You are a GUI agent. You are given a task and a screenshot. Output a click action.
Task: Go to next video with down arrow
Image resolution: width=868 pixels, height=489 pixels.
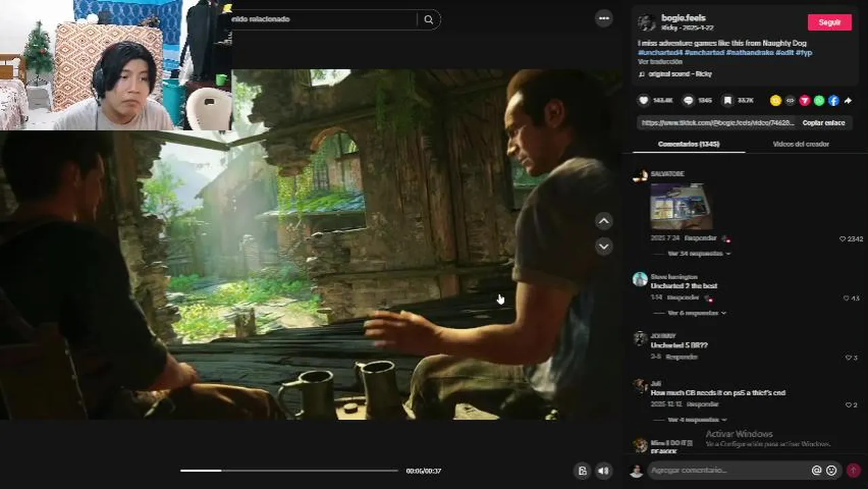604,247
